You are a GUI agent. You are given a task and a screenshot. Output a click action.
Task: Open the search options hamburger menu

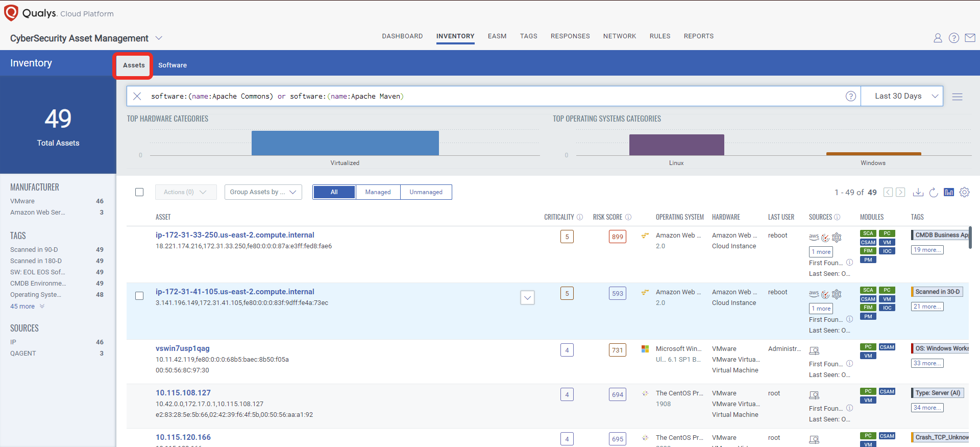pos(958,97)
